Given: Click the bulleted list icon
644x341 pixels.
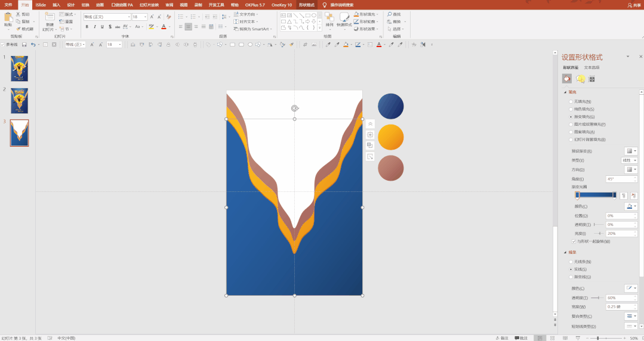Looking at the screenshot, I should click(181, 17).
